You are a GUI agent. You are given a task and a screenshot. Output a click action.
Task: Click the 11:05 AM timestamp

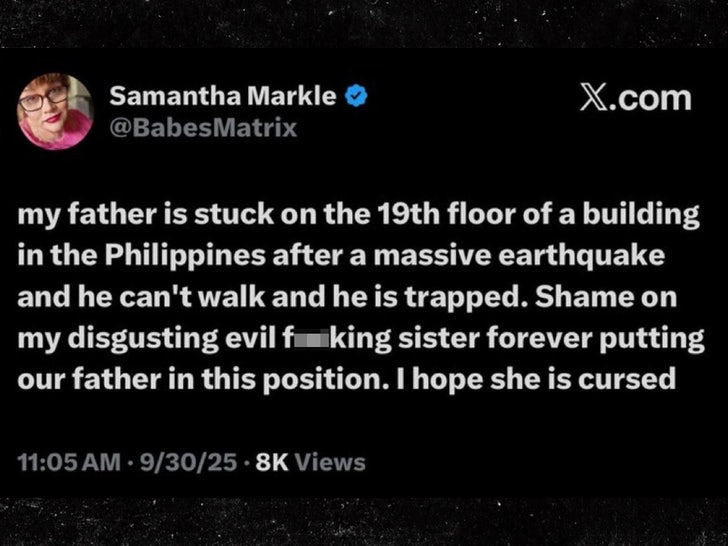click(60, 463)
